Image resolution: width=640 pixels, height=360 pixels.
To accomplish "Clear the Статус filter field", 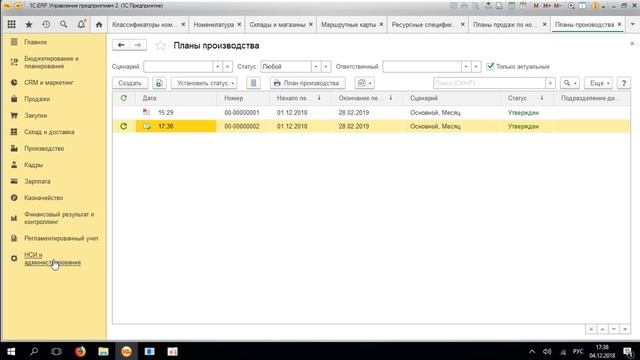I will [x=326, y=67].
